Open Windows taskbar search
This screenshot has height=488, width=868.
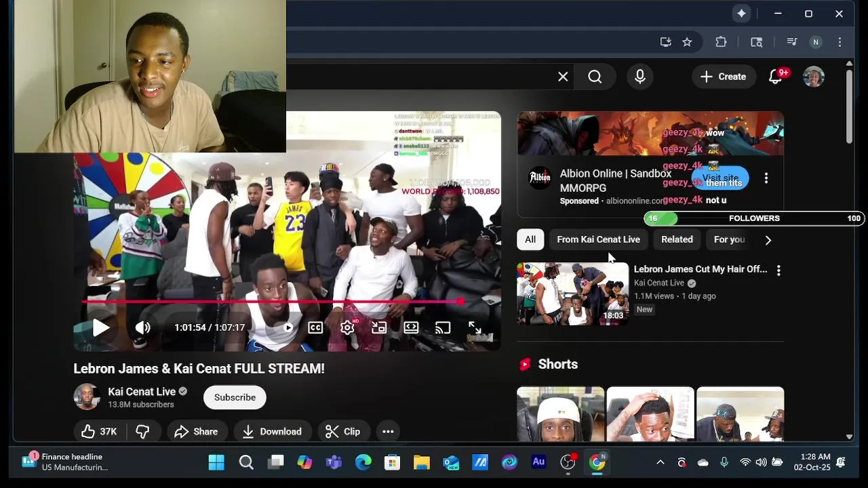click(x=246, y=462)
